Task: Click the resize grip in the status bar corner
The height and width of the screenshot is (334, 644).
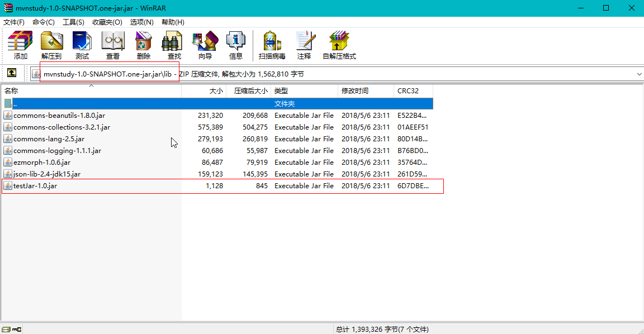Action: pos(641,331)
